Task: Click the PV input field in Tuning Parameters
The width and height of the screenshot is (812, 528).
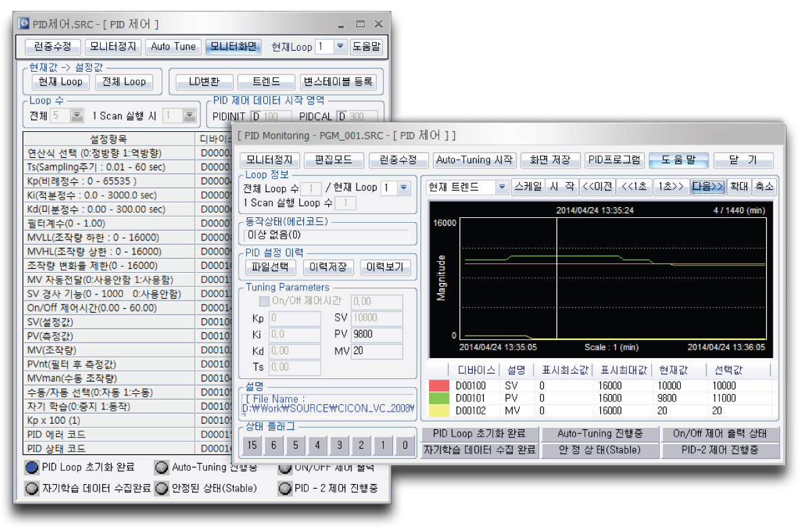Action: pyautogui.click(x=377, y=334)
